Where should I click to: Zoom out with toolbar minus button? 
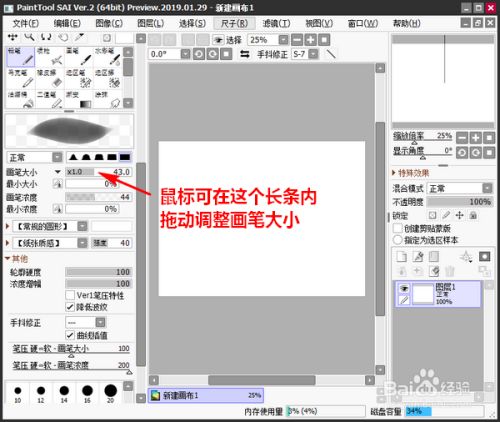297,40
